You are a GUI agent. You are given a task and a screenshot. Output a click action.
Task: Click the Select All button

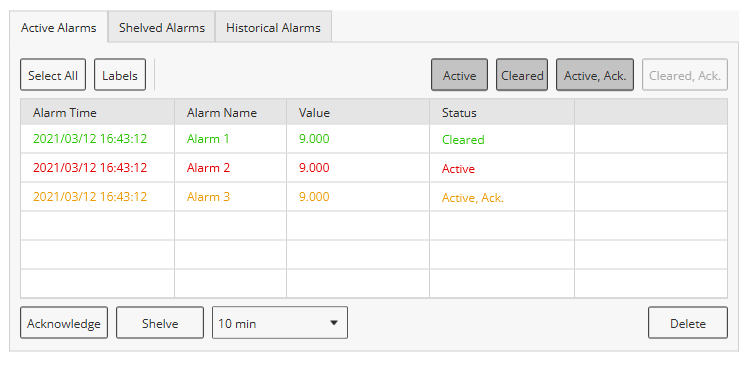point(53,75)
